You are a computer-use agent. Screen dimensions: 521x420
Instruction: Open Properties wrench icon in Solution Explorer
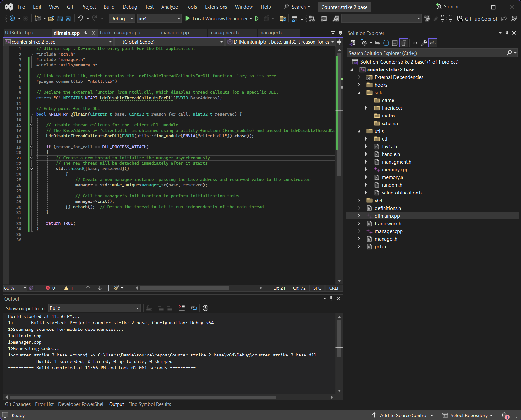[x=424, y=43]
